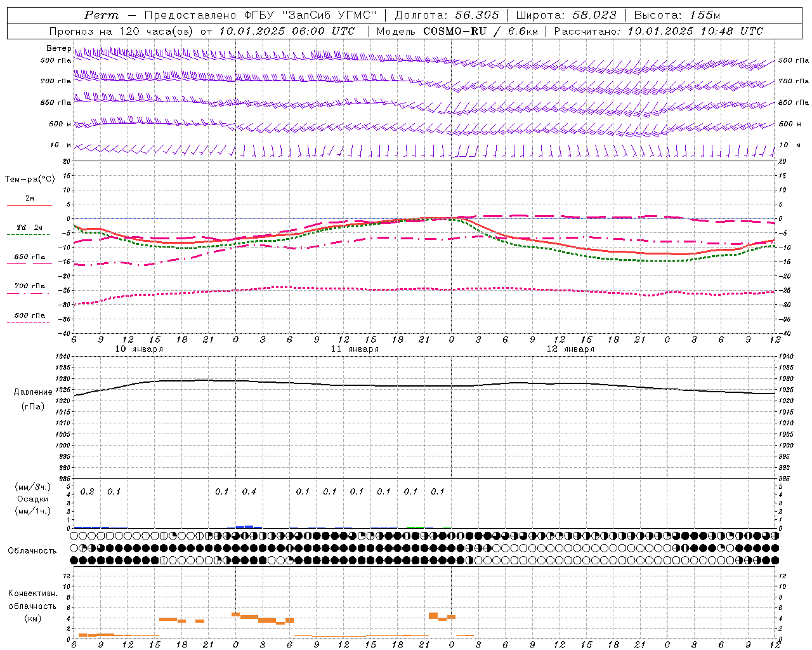The width and height of the screenshot is (812, 650).
Task: Click the "Модель COSMO-RU / 6.6км" label
Action: click(x=457, y=31)
